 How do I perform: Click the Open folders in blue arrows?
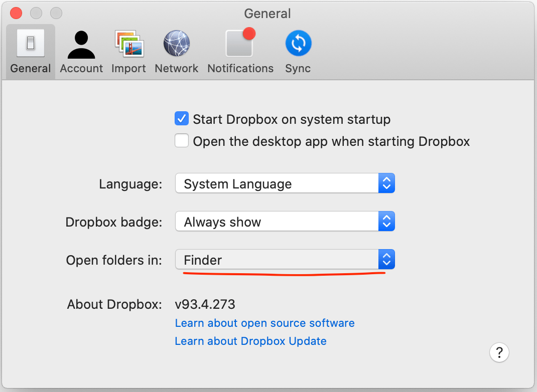[386, 259]
